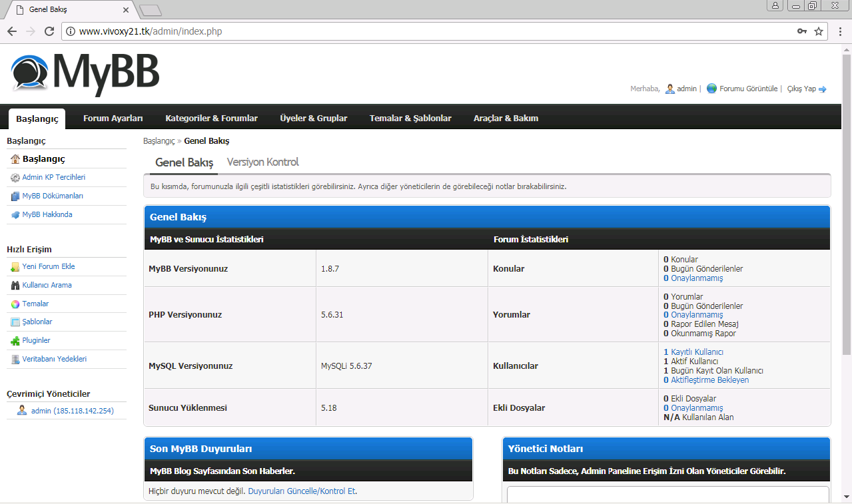The height and width of the screenshot is (504, 852).
Task: Click the sidebar Başlangıç home entry
Action: [67, 159]
